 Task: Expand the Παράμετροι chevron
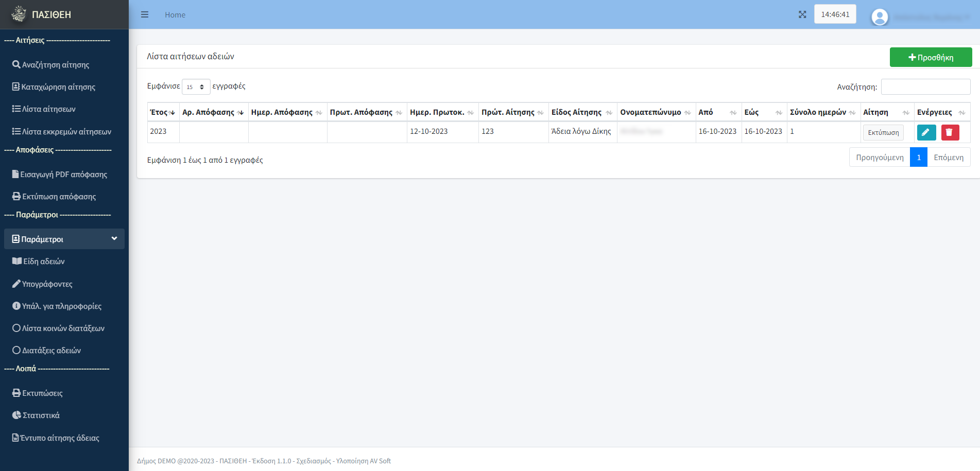point(114,238)
